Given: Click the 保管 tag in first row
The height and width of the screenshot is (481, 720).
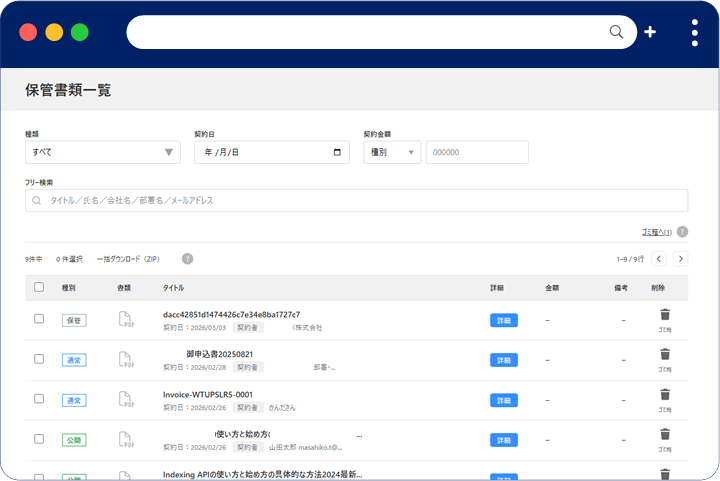Looking at the screenshot, I should [x=74, y=320].
